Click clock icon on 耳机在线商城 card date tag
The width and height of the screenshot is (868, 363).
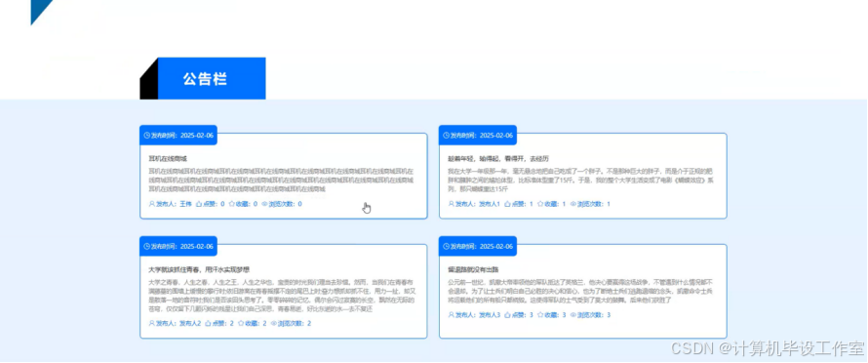coord(146,136)
